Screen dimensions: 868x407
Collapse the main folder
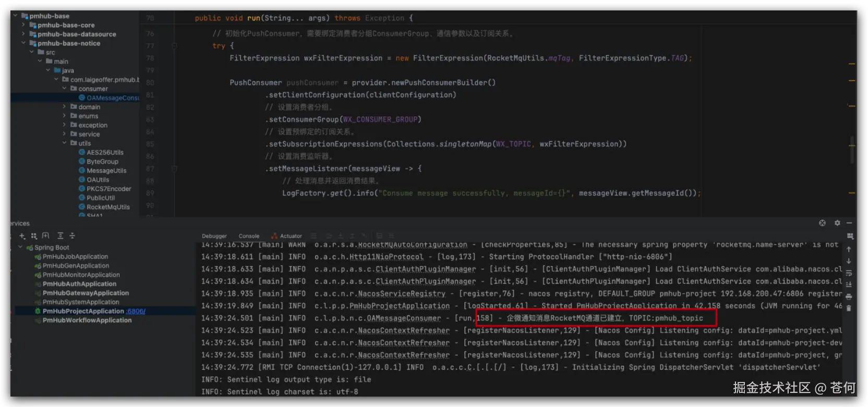click(40, 61)
